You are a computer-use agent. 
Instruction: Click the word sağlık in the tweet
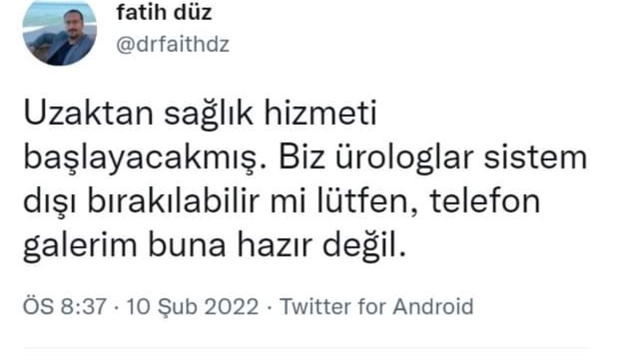point(208,113)
